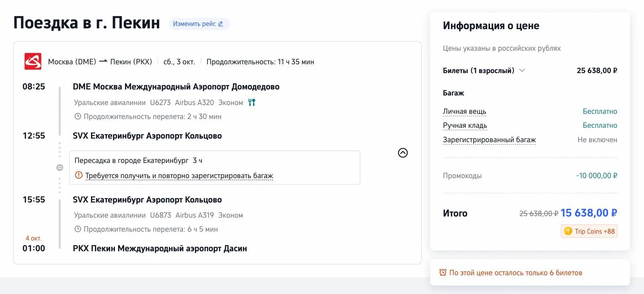Click PKX Пекин Международный аэропорт Дасин
This screenshot has width=644, height=294.
tap(160, 248)
